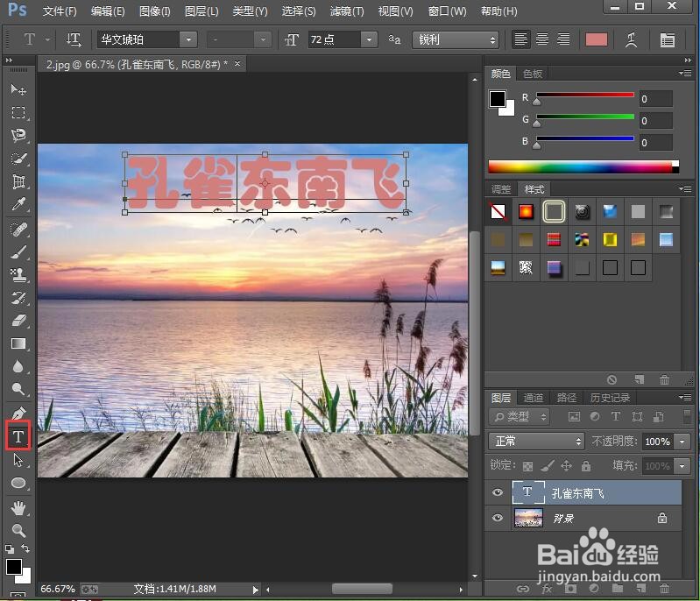Center align text

(x=542, y=39)
